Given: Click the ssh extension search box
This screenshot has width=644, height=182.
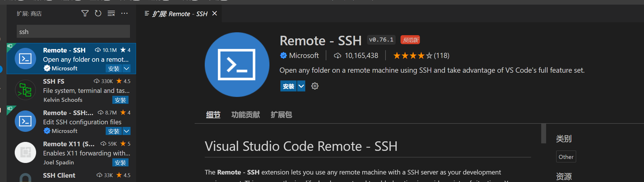Looking at the screenshot, I should click(73, 31).
